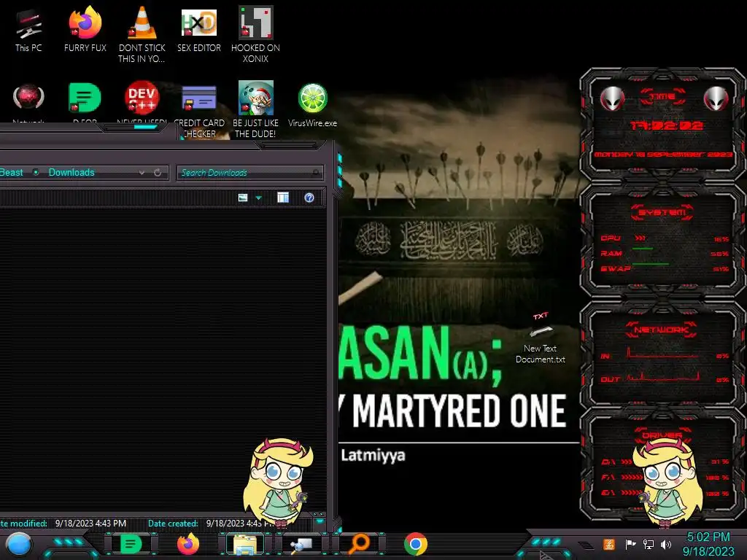
Task: Click the Date created value in details pane
Action: (241, 524)
